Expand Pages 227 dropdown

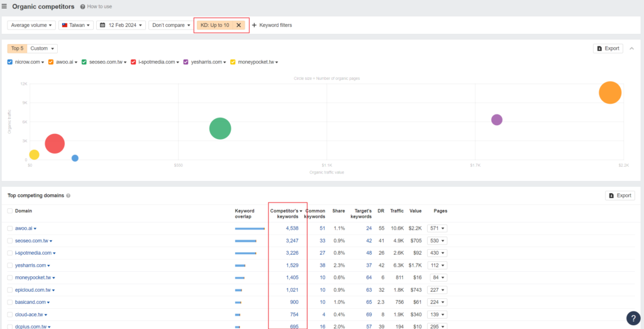[437, 290]
